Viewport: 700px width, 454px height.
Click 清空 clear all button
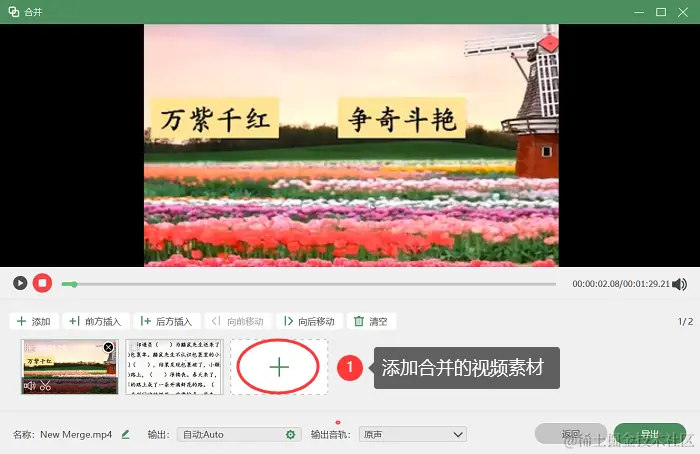(371, 321)
